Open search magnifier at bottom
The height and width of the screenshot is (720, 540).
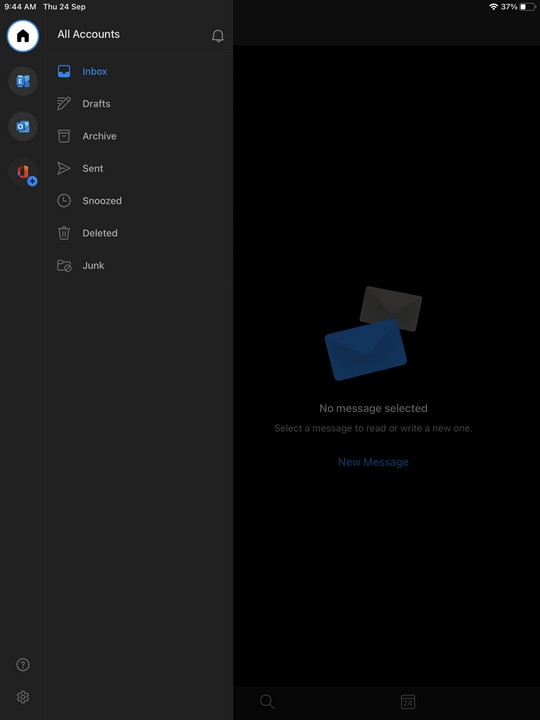coord(267,702)
